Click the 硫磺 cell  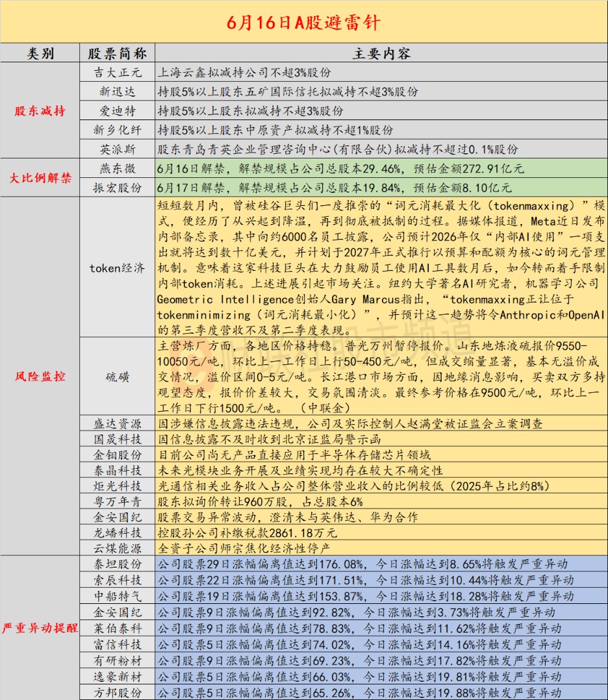(x=118, y=377)
